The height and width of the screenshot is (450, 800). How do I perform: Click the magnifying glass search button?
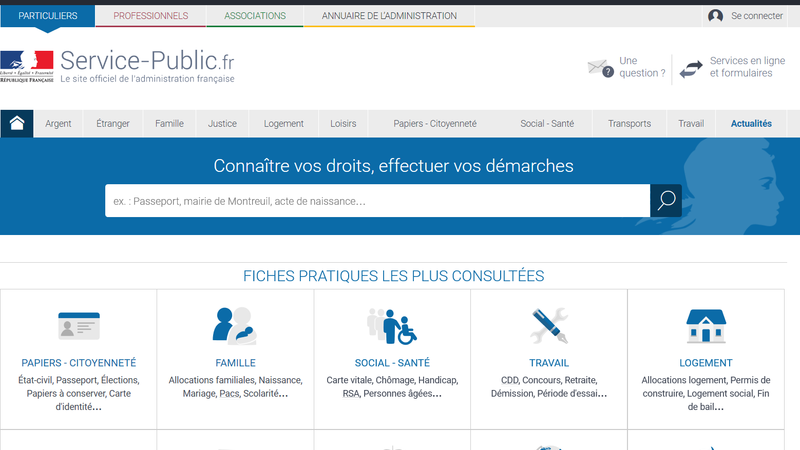666,201
